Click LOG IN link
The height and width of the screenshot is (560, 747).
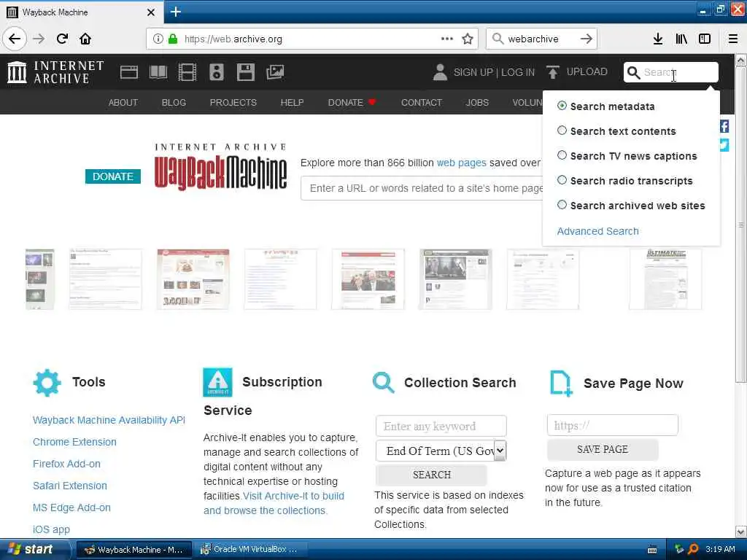(x=518, y=72)
